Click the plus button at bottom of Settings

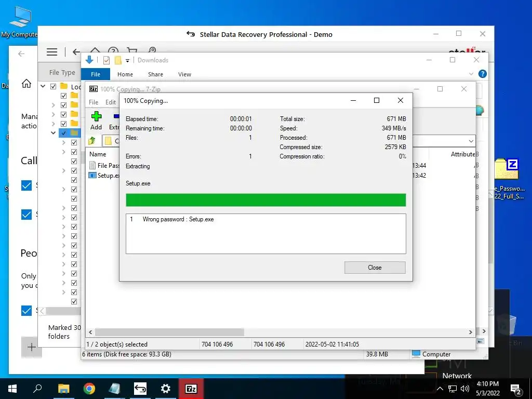32,347
